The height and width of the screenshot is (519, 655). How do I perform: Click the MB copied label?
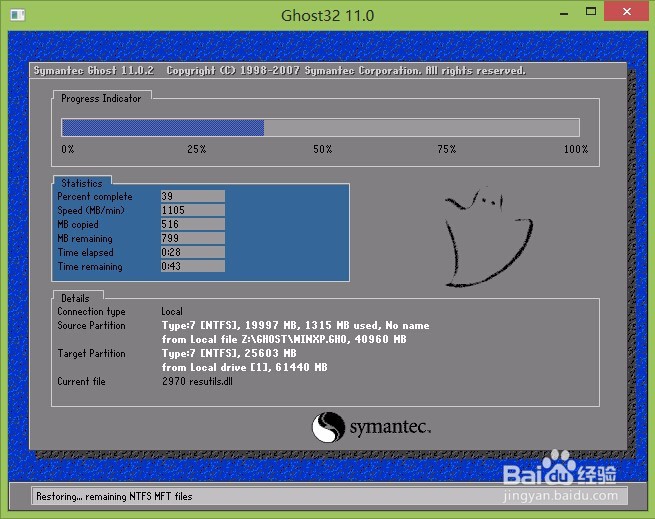tap(78, 224)
